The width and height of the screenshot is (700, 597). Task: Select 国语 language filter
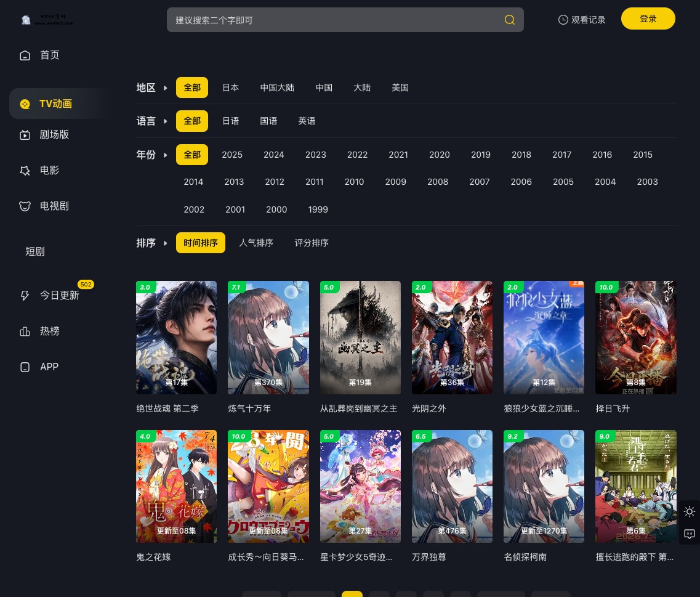click(269, 121)
